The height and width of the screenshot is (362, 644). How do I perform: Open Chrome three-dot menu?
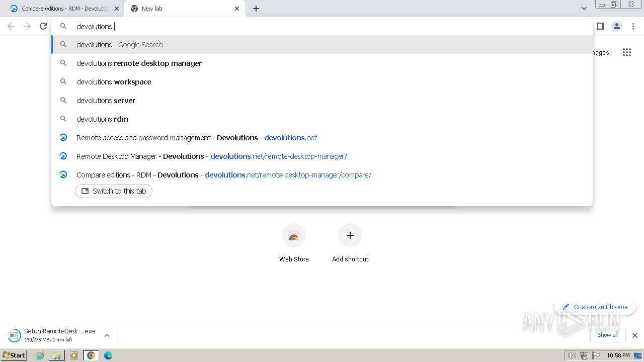coord(633,26)
